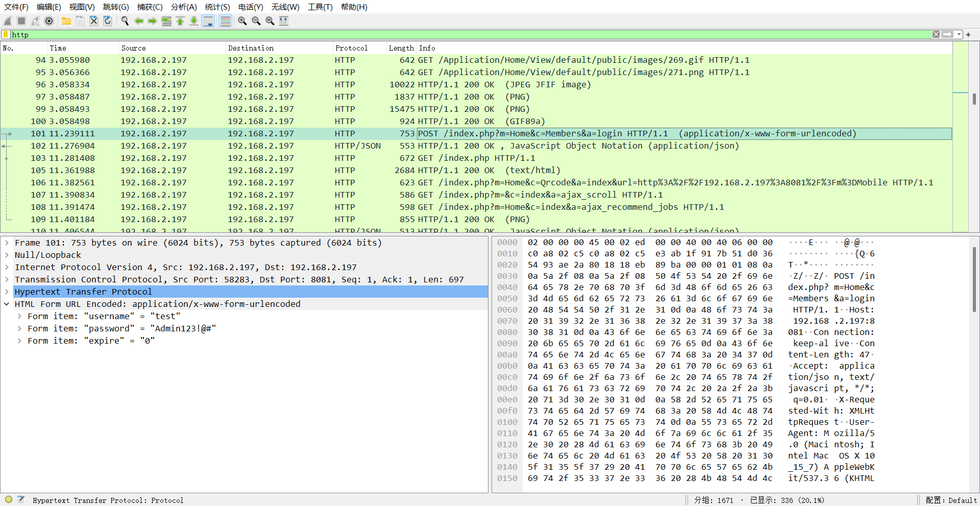Click the filter bookmark icon
Screen dimensions: 980x506
[x=6, y=34]
